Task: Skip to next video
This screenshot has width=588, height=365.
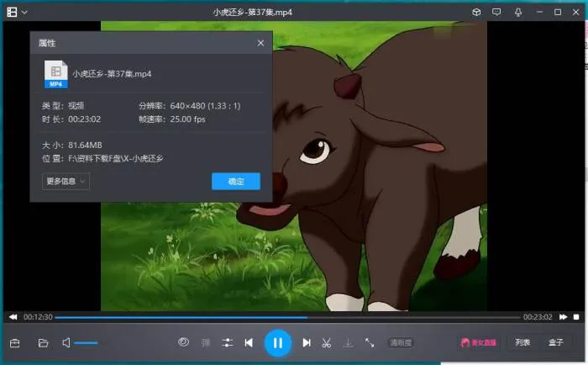Action: [307, 343]
